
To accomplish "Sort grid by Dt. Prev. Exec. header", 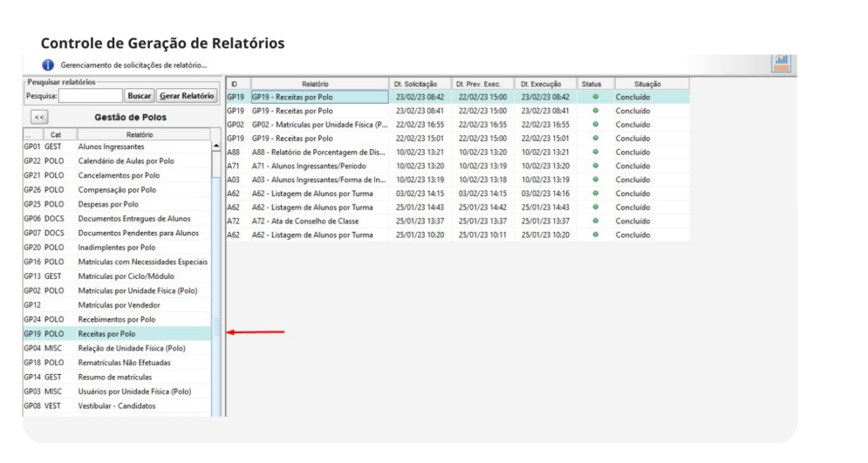I will (482, 84).
